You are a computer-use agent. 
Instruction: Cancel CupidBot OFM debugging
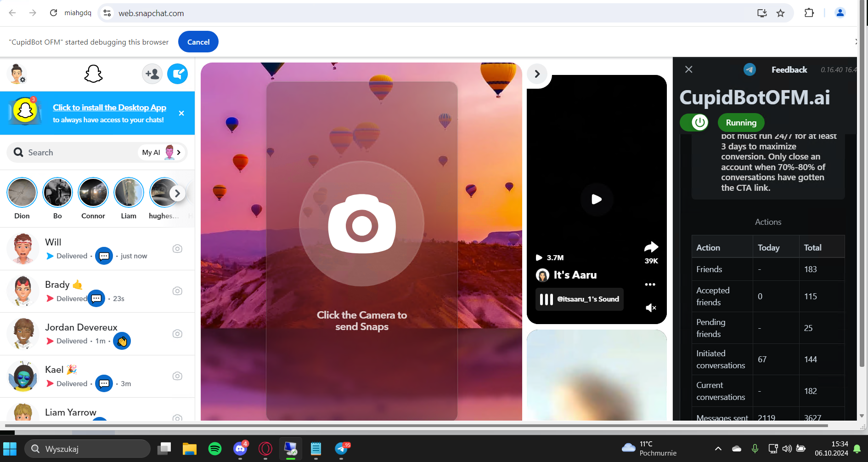click(x=198, y=42)
